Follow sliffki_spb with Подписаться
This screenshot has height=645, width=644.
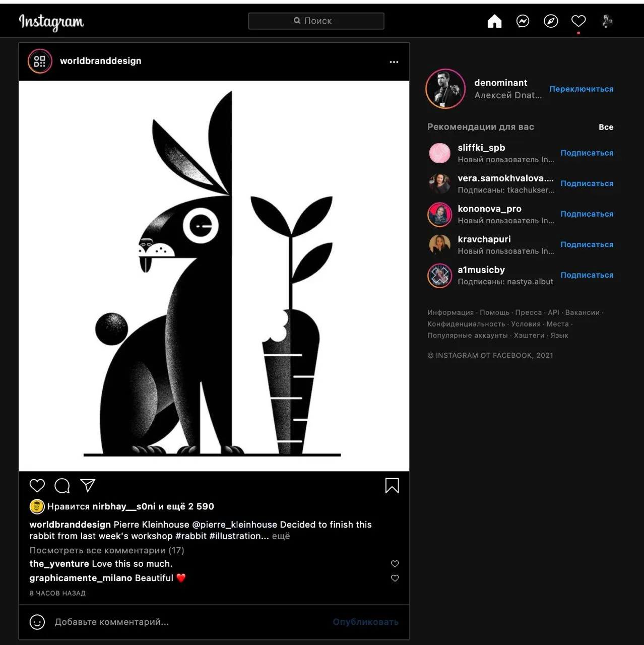[x=587, y=153]
